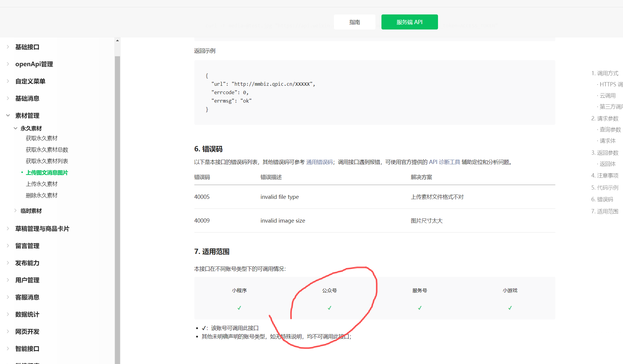Image resolution: width=623 pixels, height=364 pixels.
Task: Click green checkmark under 公众号
Action: pos(329,308)
